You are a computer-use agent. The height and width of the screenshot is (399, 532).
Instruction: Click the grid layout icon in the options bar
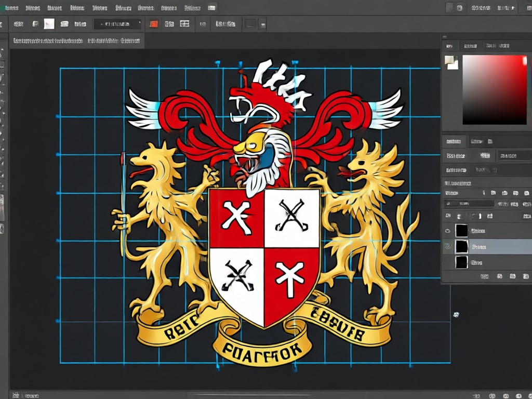pos(184,24)
